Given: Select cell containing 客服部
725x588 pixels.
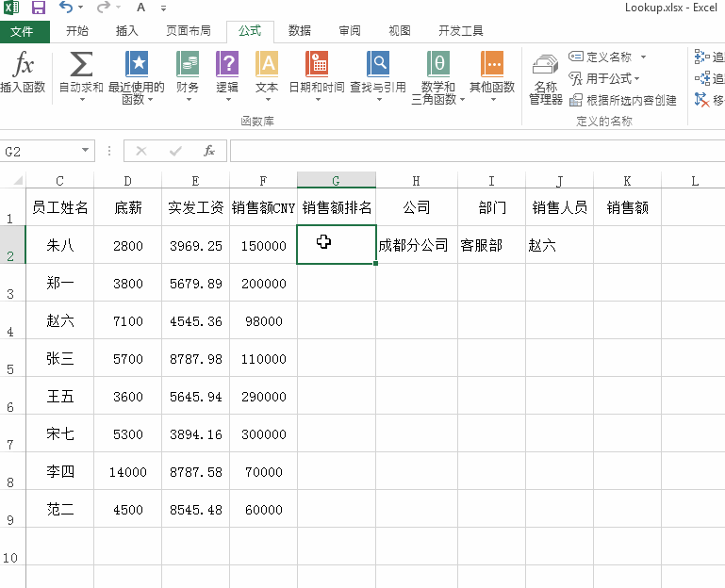Looking at the screenshot, I should tap(491, 245).
